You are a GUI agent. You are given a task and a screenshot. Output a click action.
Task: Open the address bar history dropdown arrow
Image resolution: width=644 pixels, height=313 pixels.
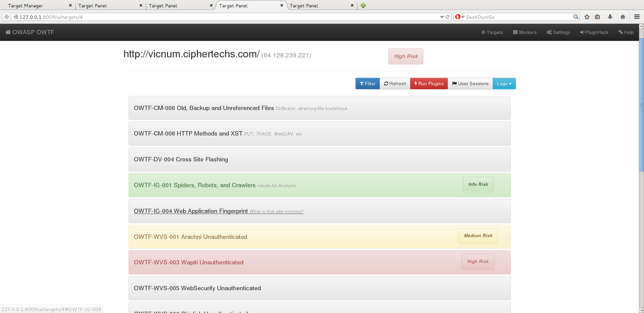coord(442,17)
